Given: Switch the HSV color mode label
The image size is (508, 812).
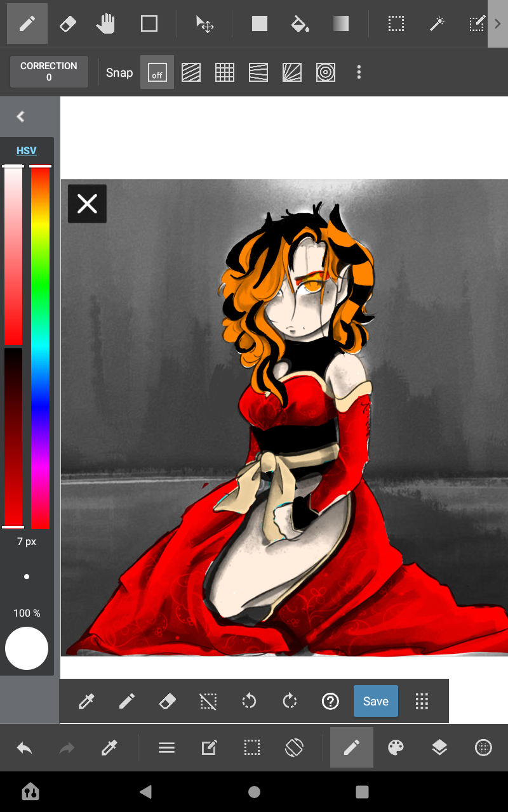Looking at the screenshot, I should [x=27, y=151].
